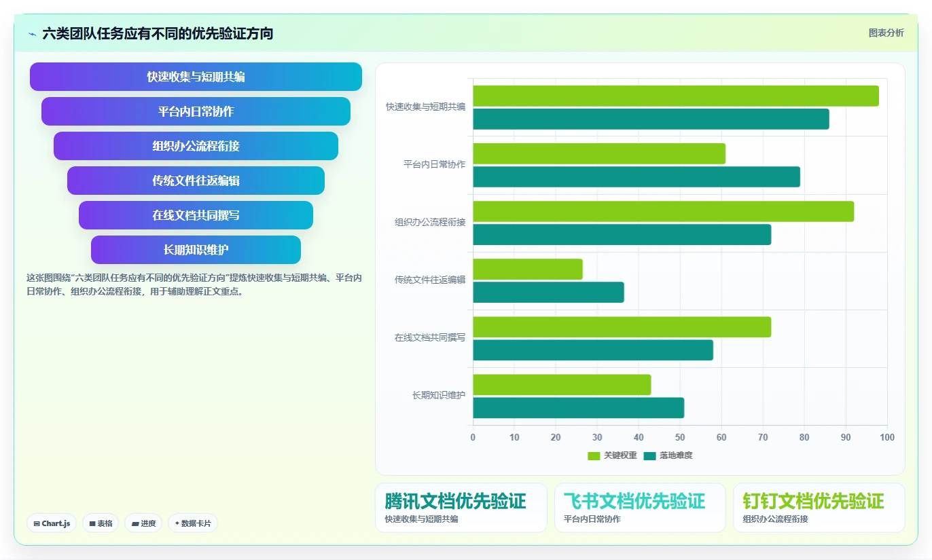
Task: Click the 落地难度 bar for 平台内日常协作
Action: point(637,176)
